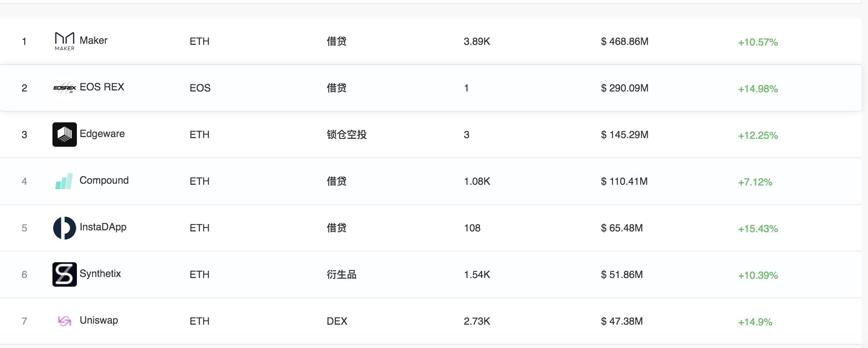The width and height of the screenshot is (868, 348).
Task: Open the Edgeware cube logo
Action: (x=65, y=135)
